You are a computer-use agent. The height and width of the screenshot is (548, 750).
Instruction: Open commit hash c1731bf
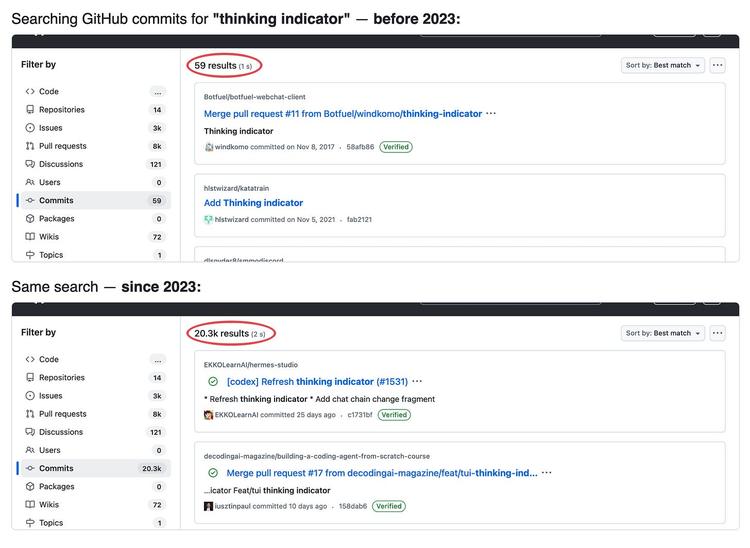[360, 415]
